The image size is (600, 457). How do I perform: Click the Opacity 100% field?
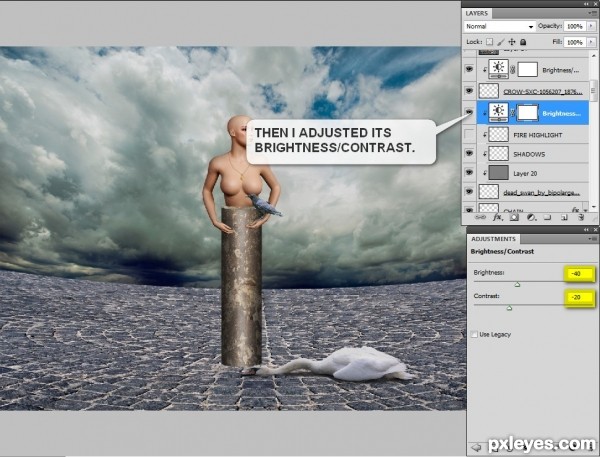575,26
